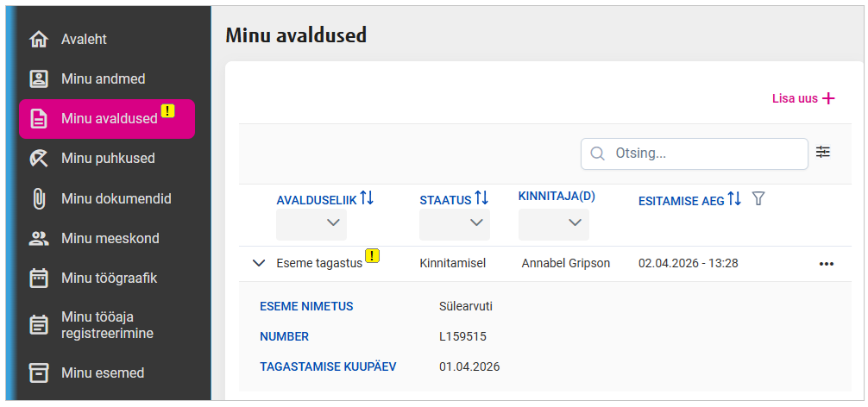Open Minu avaldused in sidebar
The height and width of the screenshot is (407, 868).
(x=108, y=119)
